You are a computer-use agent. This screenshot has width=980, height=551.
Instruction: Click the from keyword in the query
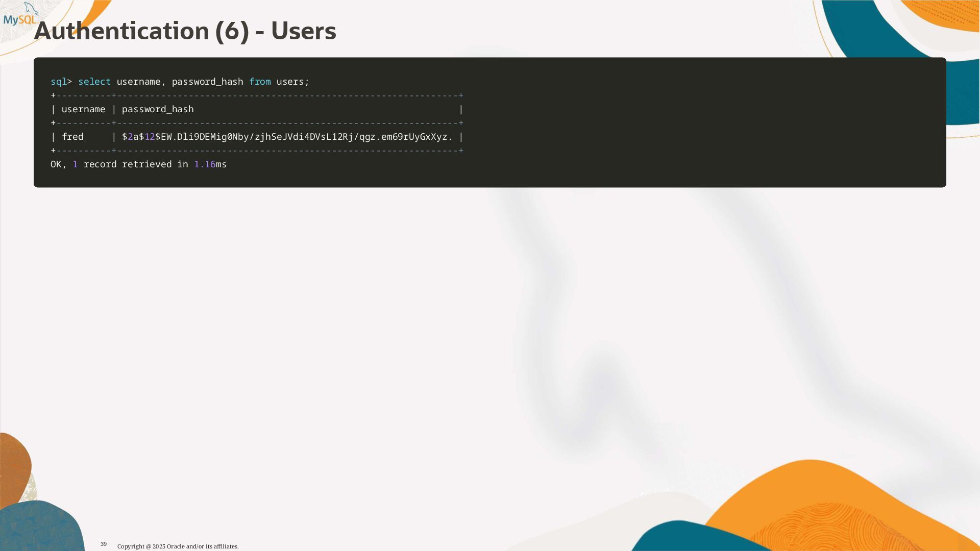point(260,82)
